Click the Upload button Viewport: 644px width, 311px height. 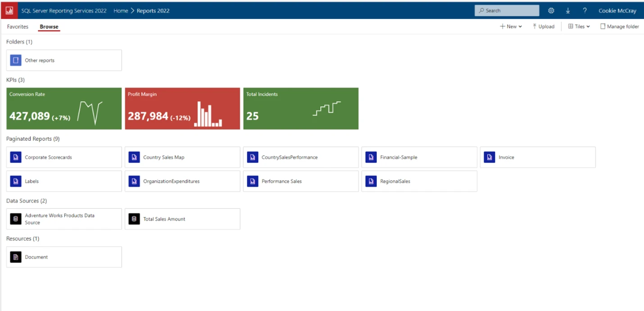point(543,26)
